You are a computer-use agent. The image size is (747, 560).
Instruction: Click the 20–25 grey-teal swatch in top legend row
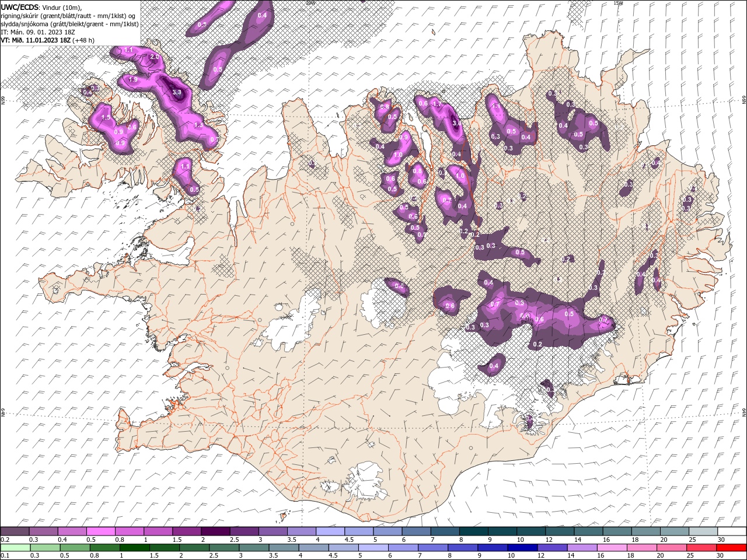click(675, 531)
